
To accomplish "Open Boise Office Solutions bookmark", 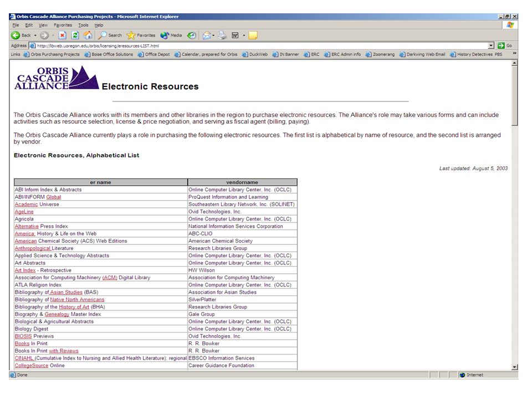I will pyautogui.click(x=109, y=54).
